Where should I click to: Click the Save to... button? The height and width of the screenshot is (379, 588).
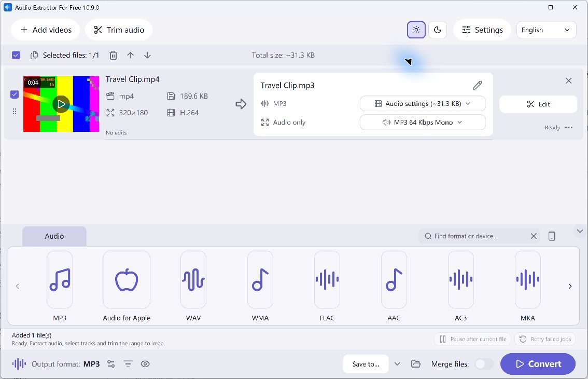tap(366, 363)
